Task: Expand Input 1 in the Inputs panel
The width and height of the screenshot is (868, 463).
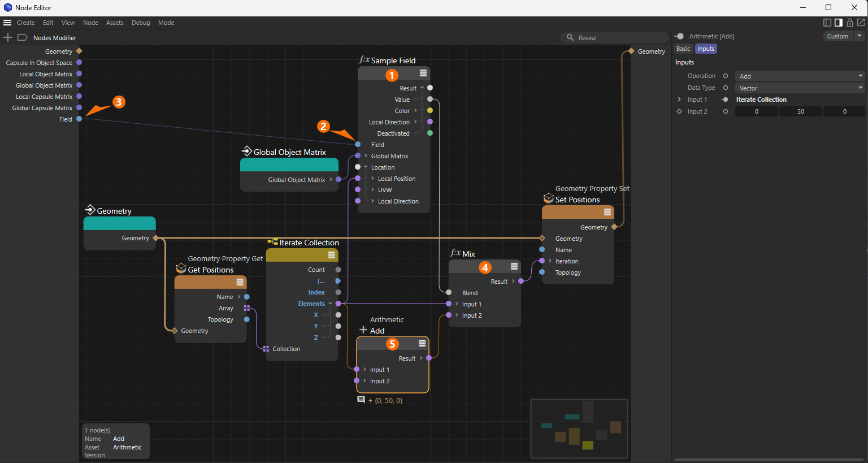Action: 679,99
